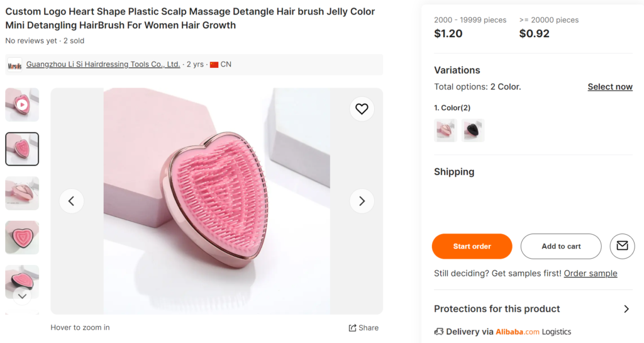The width and height of the screenshot is (644, 343).
Task: Click the delivery truck icon
Action: [439, 332]
